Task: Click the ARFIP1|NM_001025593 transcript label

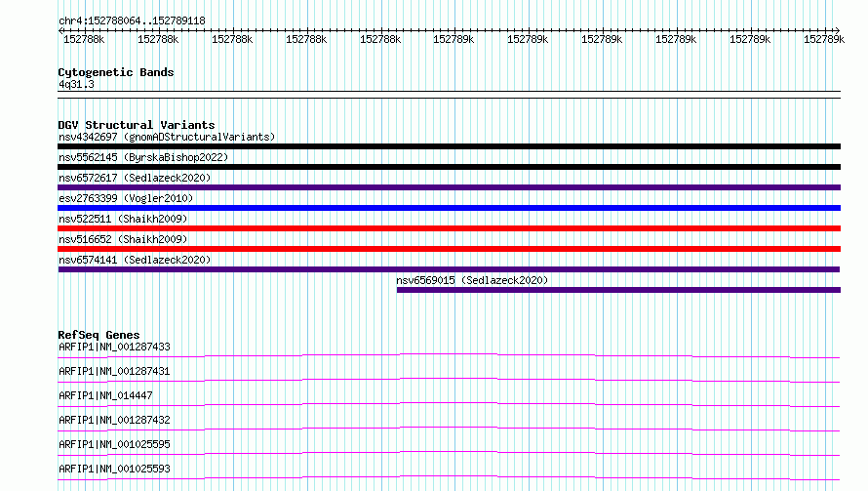Action: [114, 469]
